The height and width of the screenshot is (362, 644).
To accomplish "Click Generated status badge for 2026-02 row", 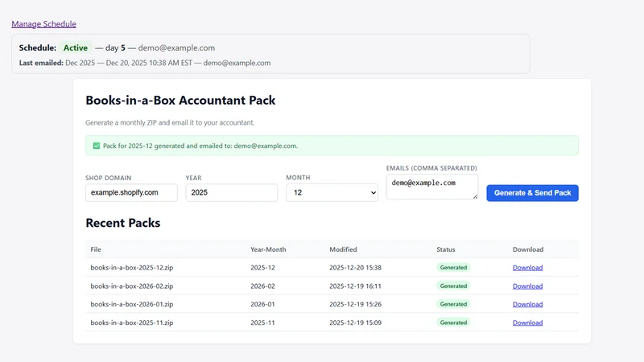I will [x=453, y=286].
